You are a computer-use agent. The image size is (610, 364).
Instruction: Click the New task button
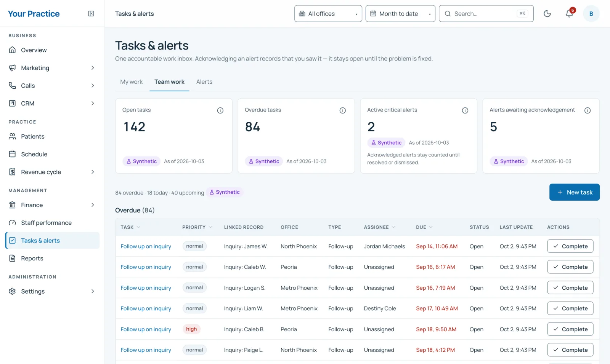(575, 192)
